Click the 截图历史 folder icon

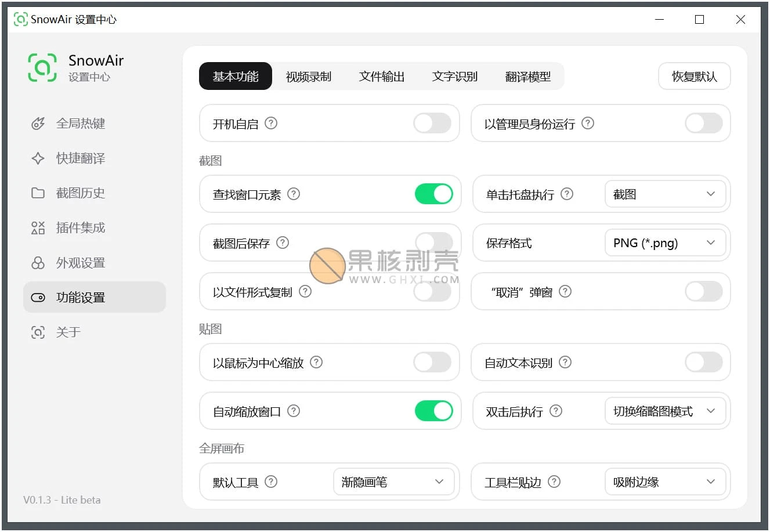point(38,193)
